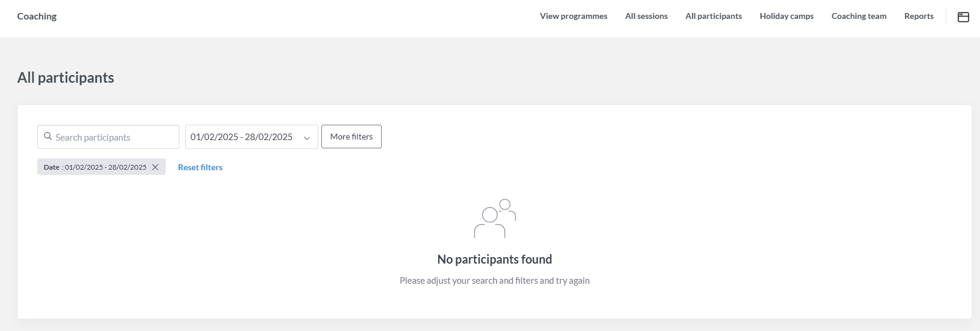Click the Coaching title in header
The width and height of the screenshot is (980, 331).
(37, 17)
